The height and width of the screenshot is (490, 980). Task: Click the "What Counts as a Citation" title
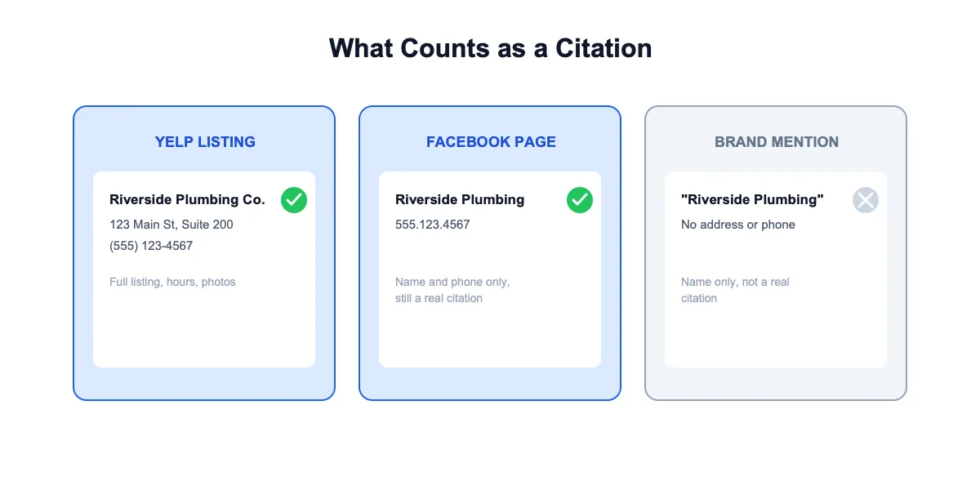(x=490, y=48)
